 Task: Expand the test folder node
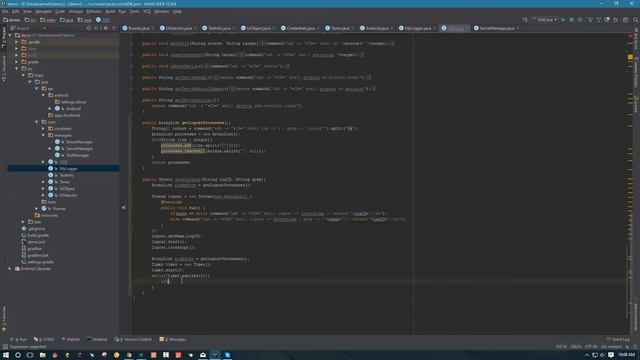(23, 222)
